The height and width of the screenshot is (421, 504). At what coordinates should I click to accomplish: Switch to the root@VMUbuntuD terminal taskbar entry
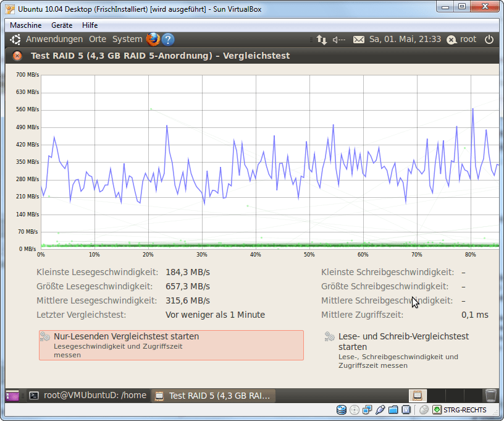[x=88, y=395]
